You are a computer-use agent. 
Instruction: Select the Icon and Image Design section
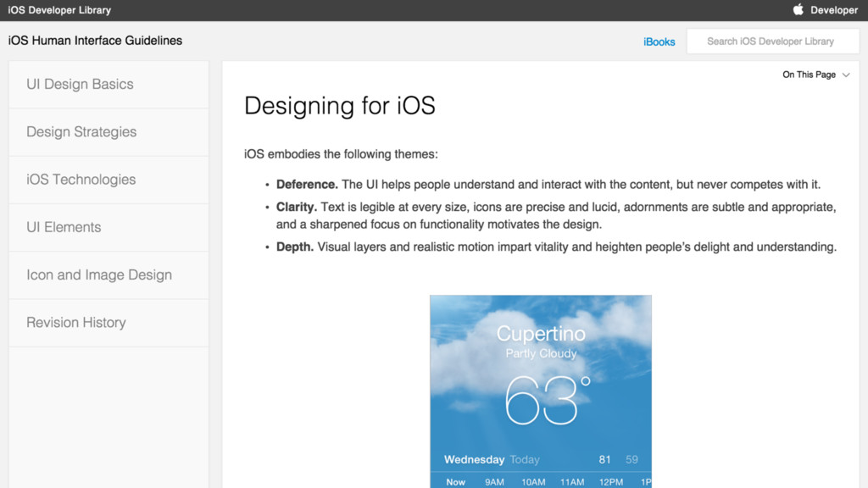109,274
